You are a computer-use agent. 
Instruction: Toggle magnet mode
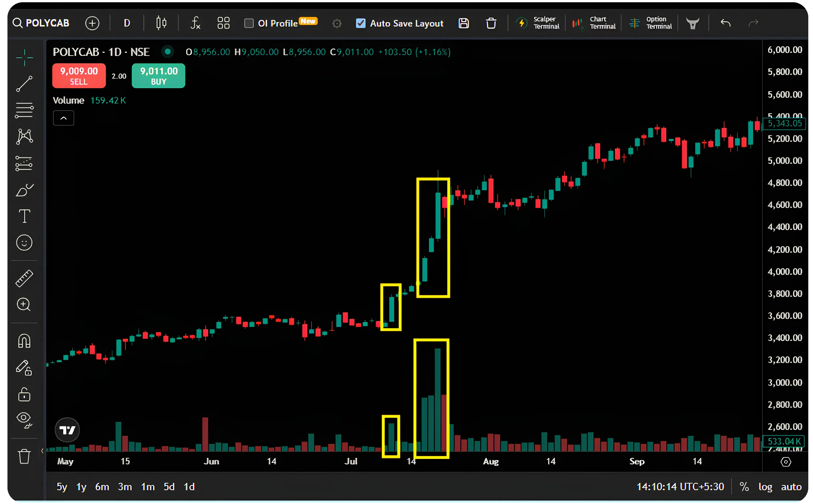pos(24,341)
